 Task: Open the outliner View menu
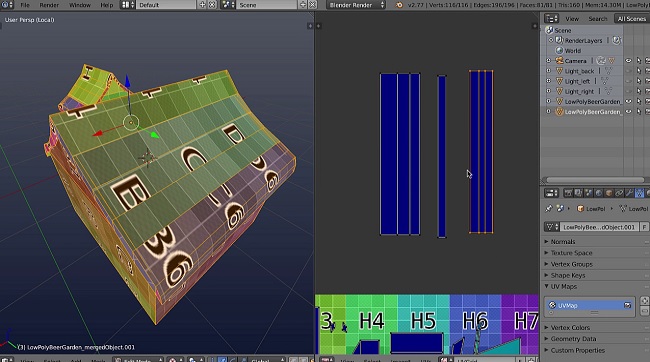(572, 19)
